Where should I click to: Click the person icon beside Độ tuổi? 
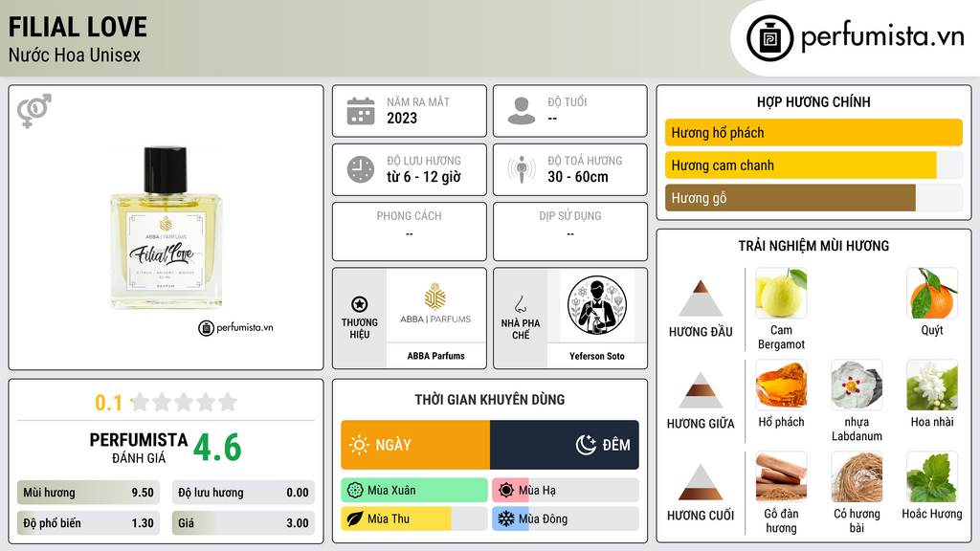522,111
